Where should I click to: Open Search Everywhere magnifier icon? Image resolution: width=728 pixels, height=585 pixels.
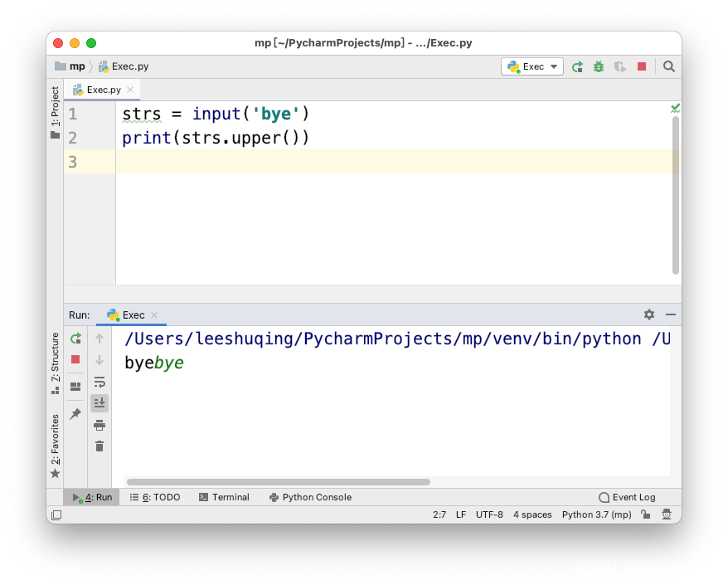tap(668, 67)
